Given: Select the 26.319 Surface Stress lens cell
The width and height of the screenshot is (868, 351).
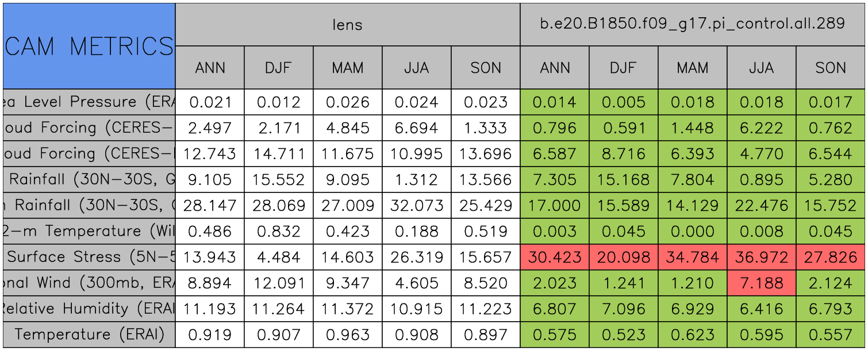Looking at the screenshot, I should (x=417, y=257).
